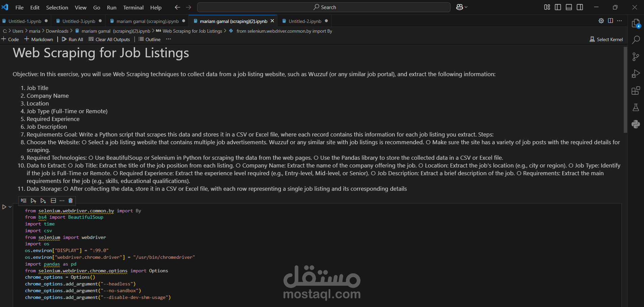Click the 'import pandas as pd' line
The image size is (644, 307).
coord(51,264)
